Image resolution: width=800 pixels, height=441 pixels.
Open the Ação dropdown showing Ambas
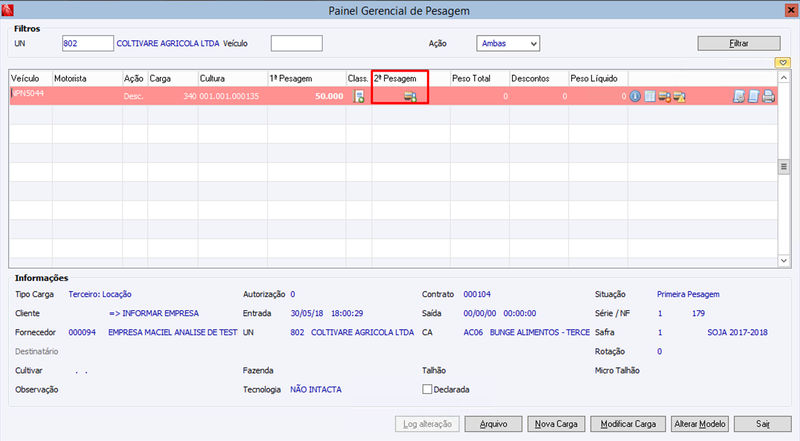click(508, 43)
